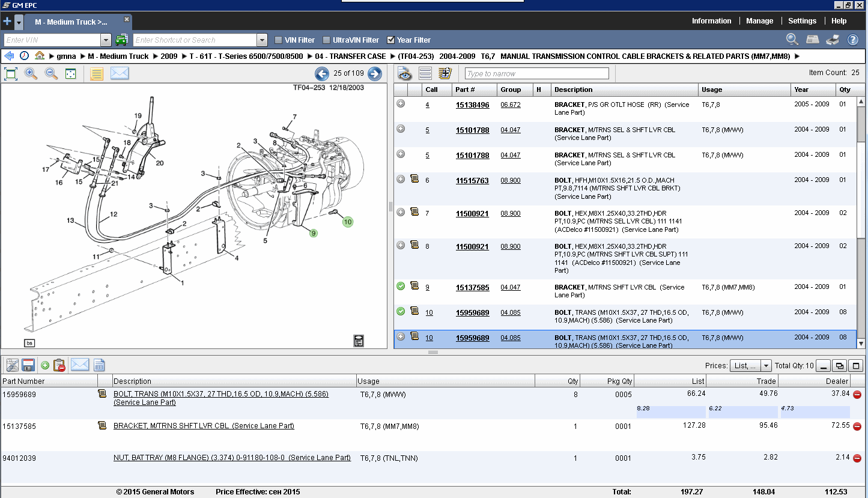Open the Prices List dropdown

tap(766, 366)
